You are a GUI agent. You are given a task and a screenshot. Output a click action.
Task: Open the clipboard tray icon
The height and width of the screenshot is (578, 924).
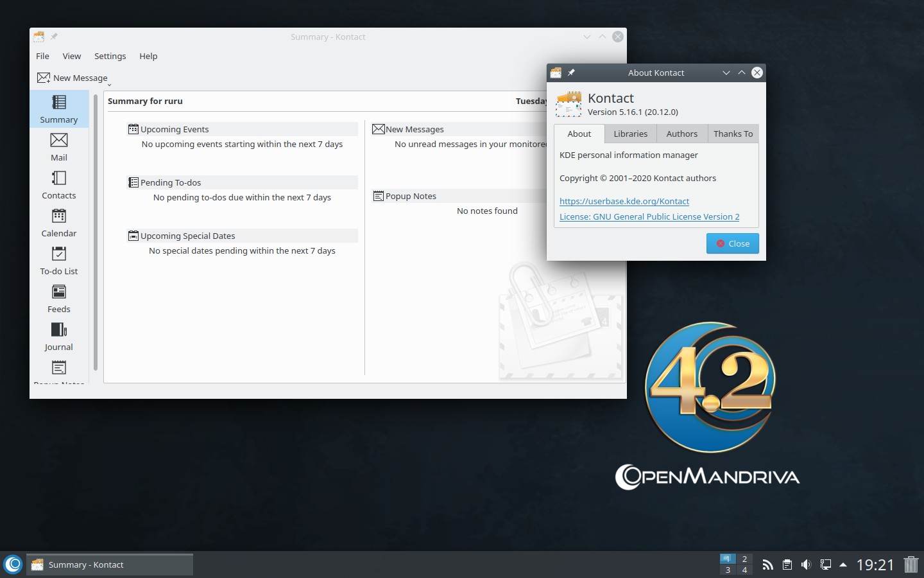tap(787, 565)
